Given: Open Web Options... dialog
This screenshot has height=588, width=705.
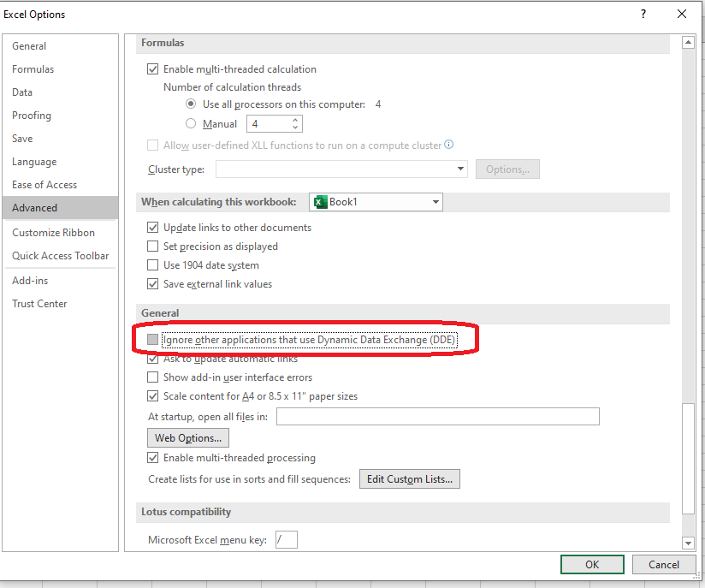Looking at the screenshot, I should click(x=188, y=437).
